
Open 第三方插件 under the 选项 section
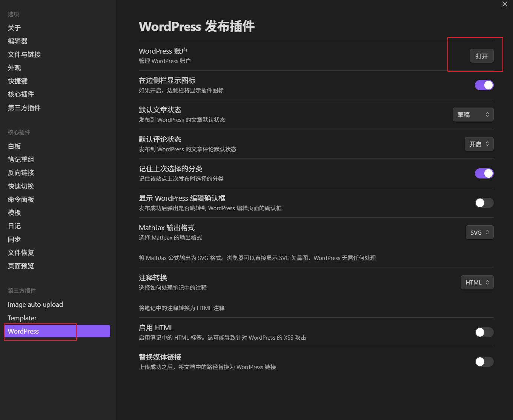[57, 108]
